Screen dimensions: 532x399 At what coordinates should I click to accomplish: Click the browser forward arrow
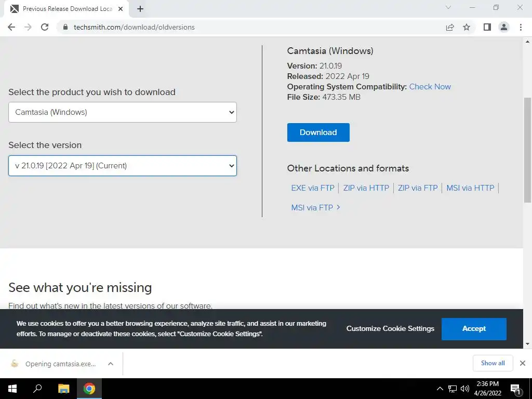(x=28, y=27)
